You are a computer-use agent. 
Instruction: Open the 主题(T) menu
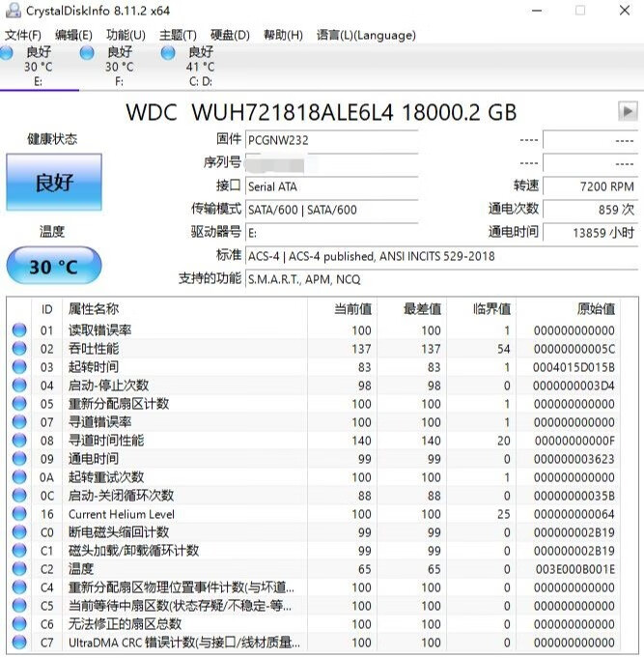[178, 35]
